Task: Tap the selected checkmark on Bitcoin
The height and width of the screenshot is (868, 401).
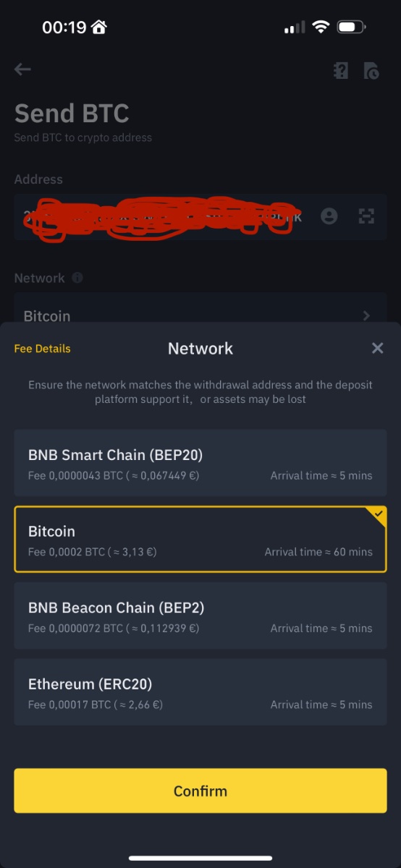Action: point(379,514)
